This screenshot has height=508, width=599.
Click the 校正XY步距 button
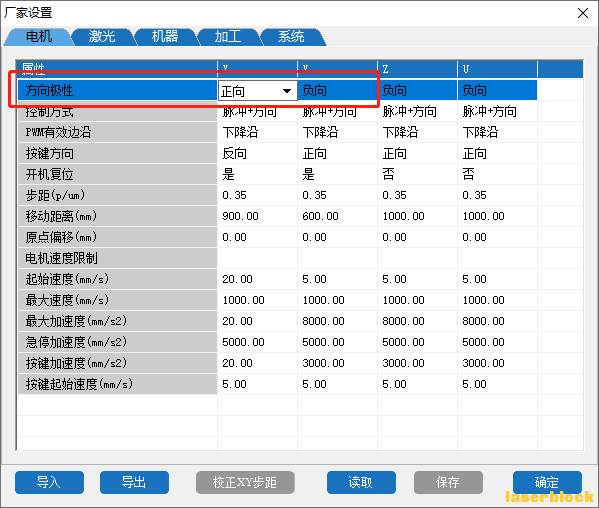point(245,482)
